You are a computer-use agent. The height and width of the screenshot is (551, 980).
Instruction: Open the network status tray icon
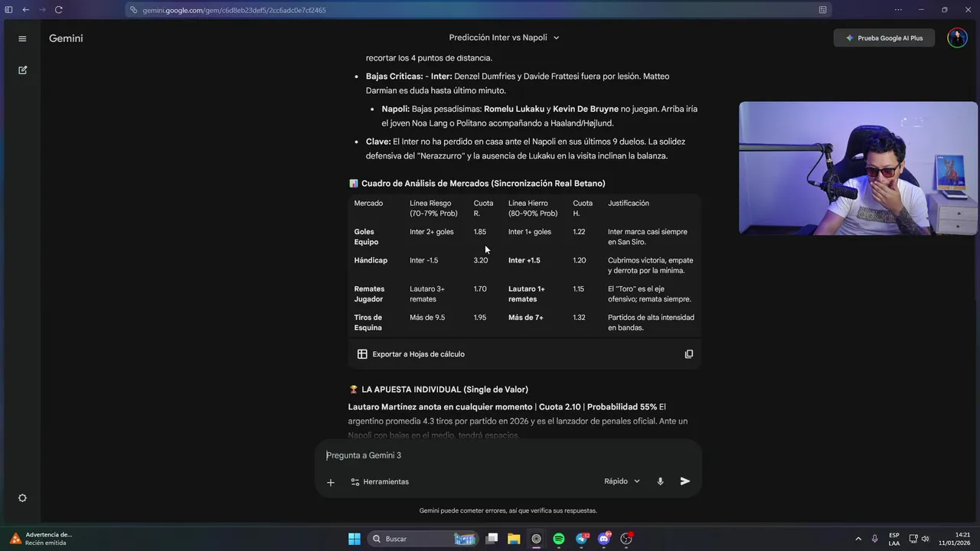pyautogui.click(x=913, y=539)
